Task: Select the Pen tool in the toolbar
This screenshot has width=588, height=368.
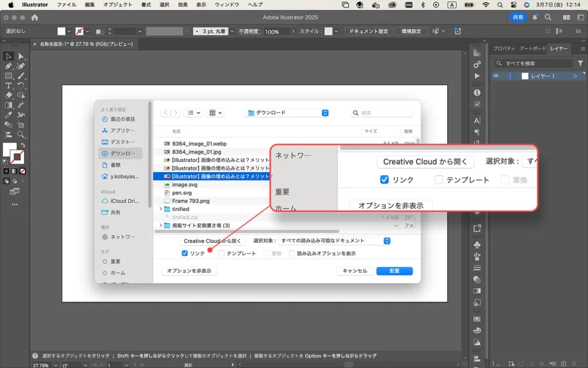Action: coord(9,66)
